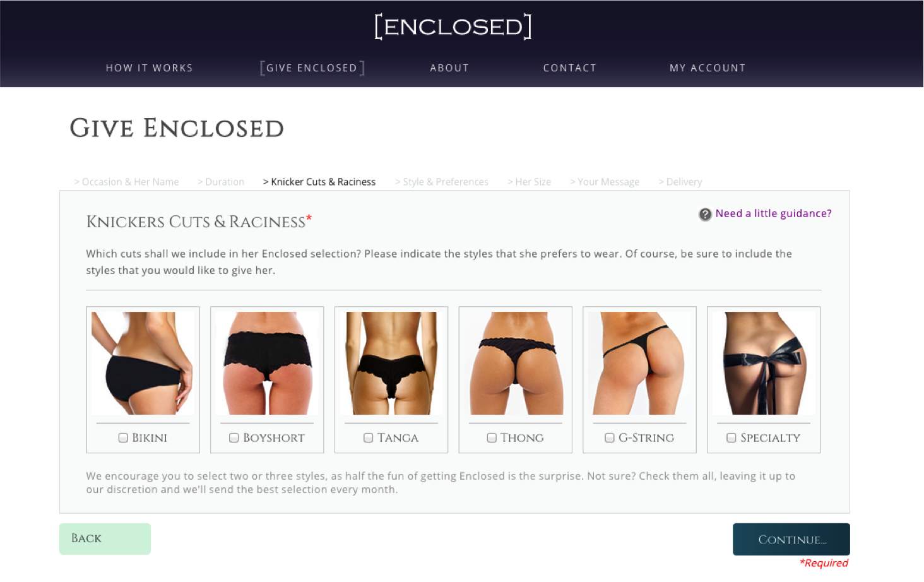Open the How It Works menu

click(x=150, y=68)
